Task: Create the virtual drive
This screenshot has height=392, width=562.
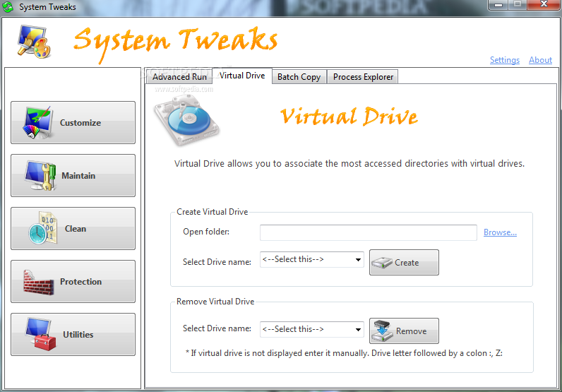Action: (x=404, y=263)
